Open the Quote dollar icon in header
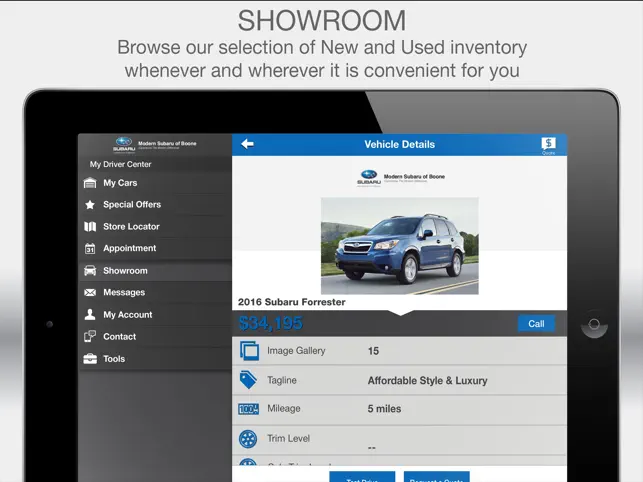 click(548, 146)
